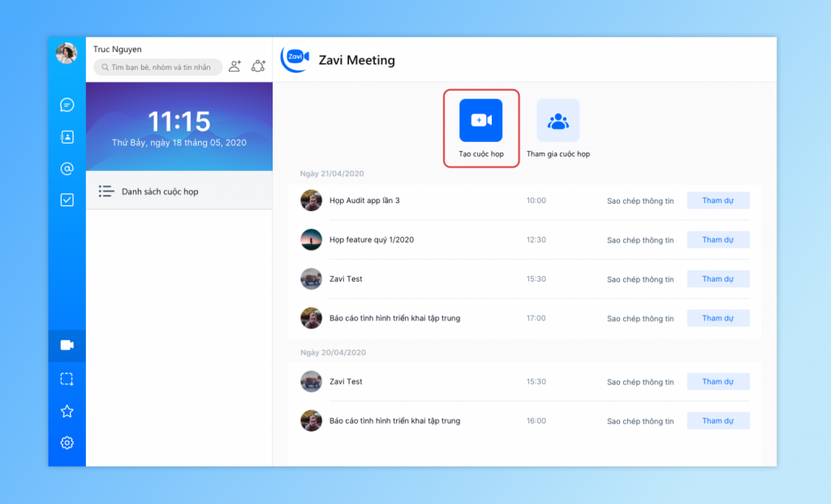Open the to-do checkmark sidebar icon
This screenshot has height=504, width=831.
point(67,200)
